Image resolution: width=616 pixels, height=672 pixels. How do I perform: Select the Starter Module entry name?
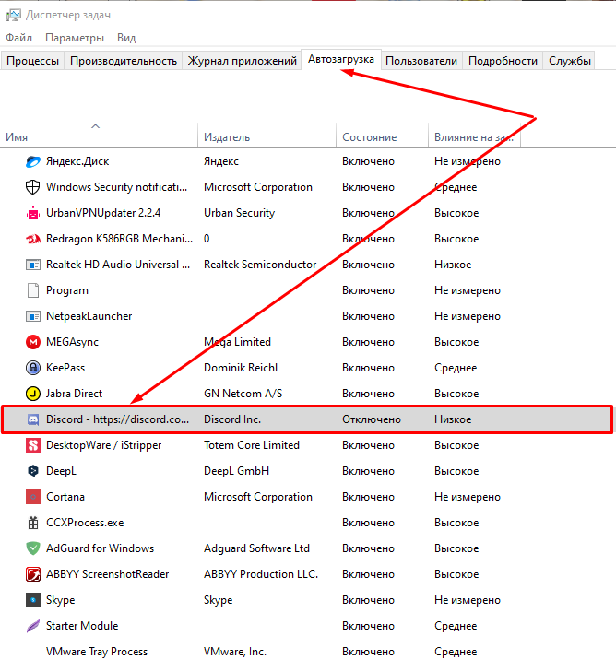tap(82, 626)
